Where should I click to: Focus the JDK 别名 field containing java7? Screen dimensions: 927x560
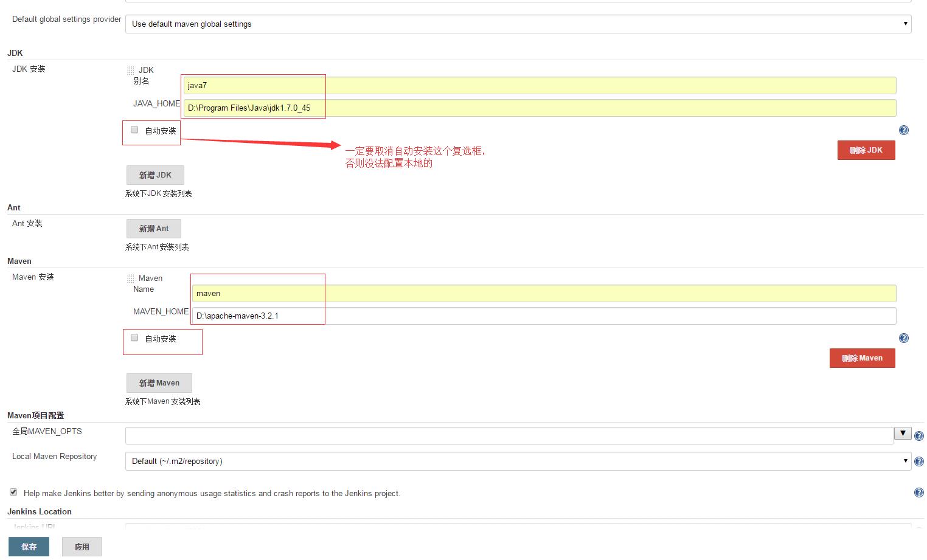click(540, 85)
